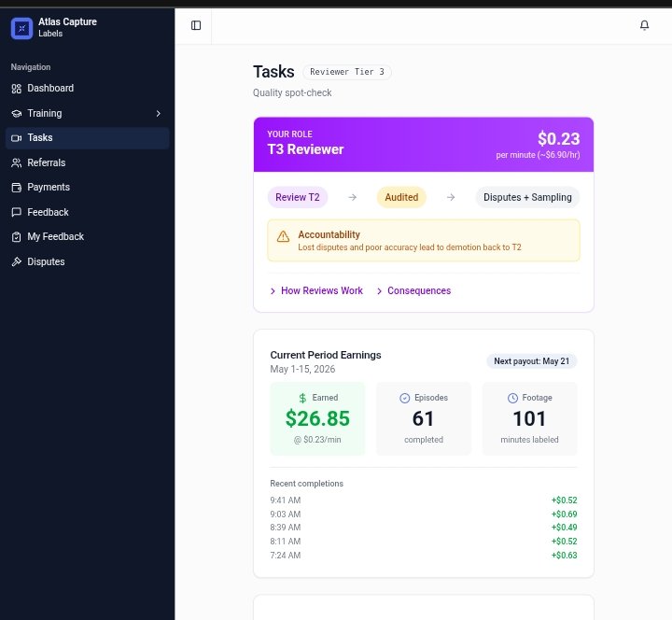Click the Atlas Capture logo icon

(x=21, y=28)
